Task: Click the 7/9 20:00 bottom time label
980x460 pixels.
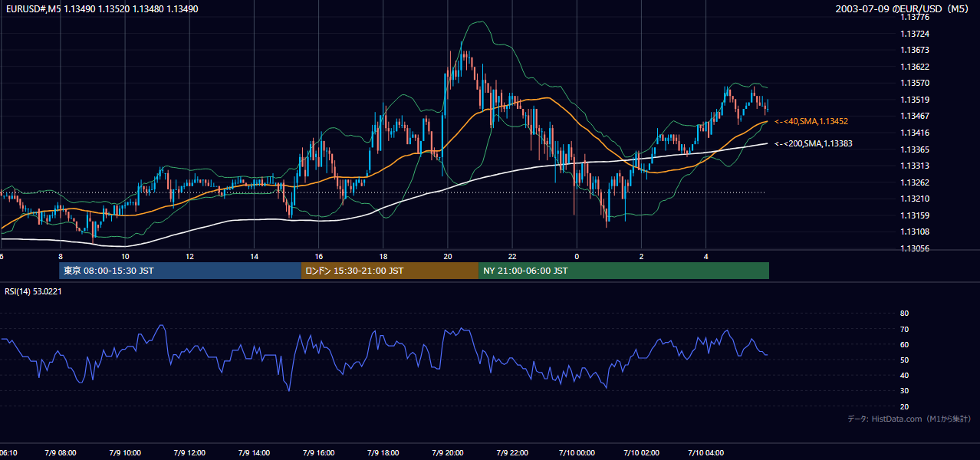Action: 448,452
